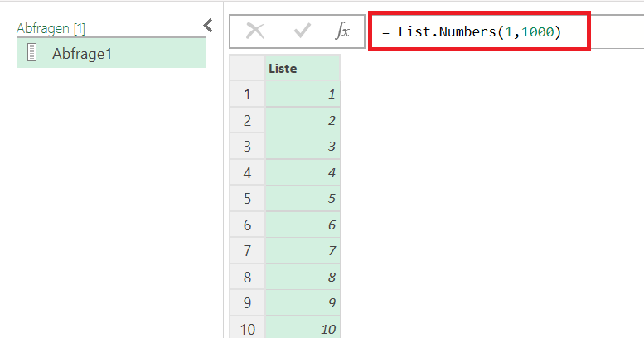644x338 pixels.
Task: Click the cell containing value 6
Action: tap(303, 225)
